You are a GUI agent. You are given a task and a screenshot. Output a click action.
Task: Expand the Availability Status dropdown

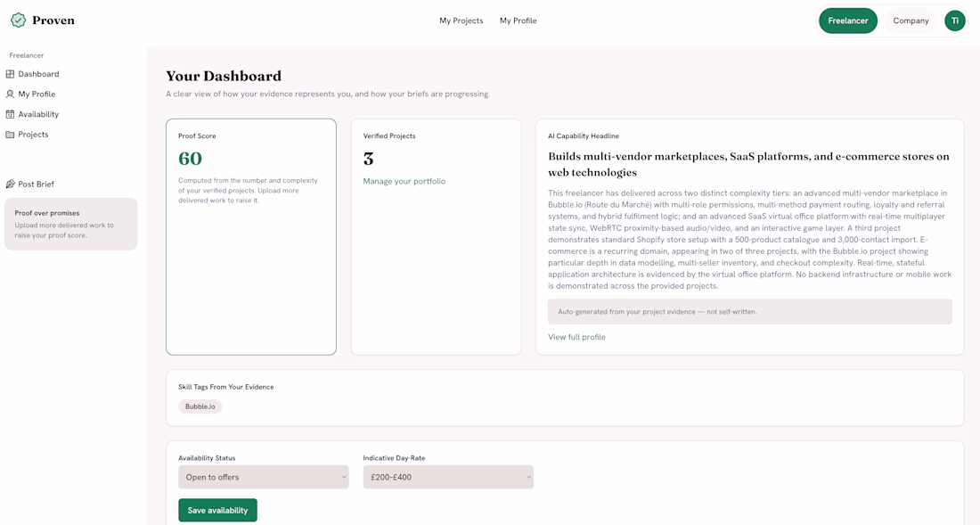263,477
